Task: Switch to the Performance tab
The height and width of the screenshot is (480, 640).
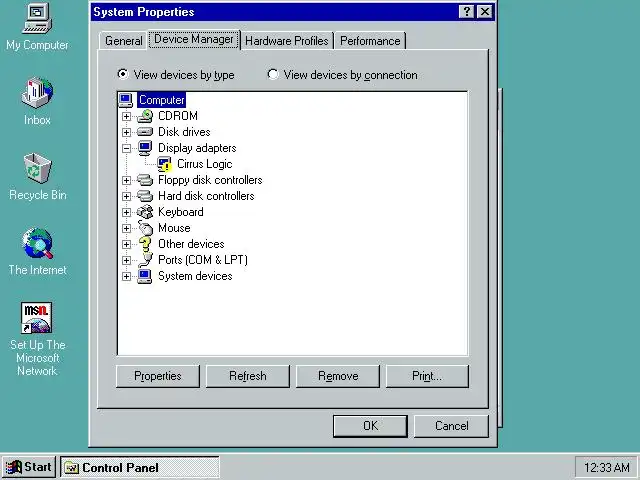Action: point(370,41)
